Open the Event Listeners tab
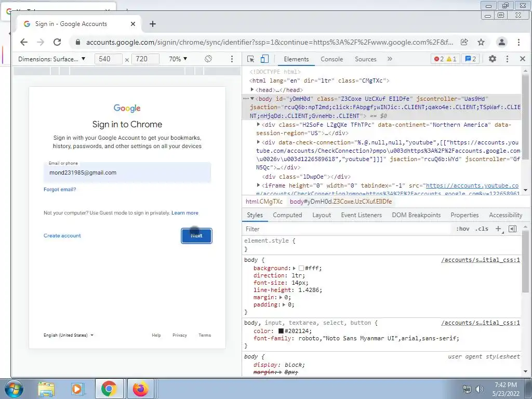Screen dimensions: 532x399 pos(362,215)
